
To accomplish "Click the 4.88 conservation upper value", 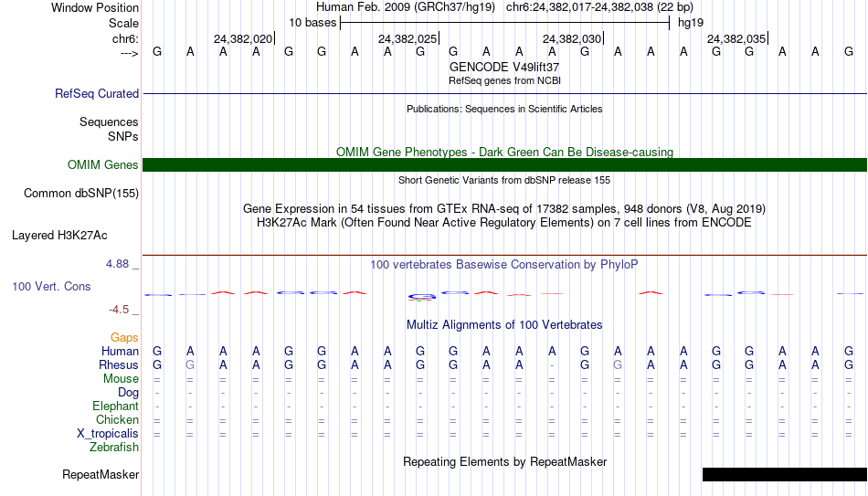I will [117, 264].
